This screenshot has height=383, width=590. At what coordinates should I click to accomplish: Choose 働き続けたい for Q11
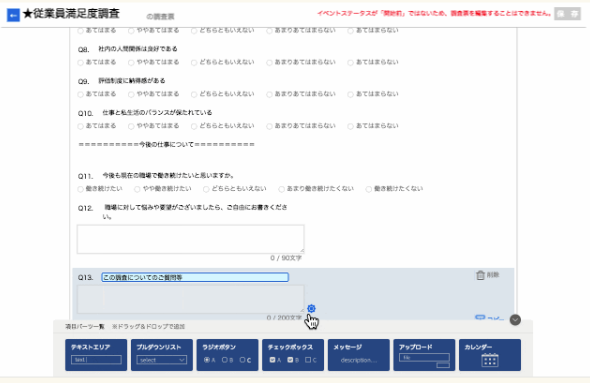pyautogui.click(x=81, y=189)
